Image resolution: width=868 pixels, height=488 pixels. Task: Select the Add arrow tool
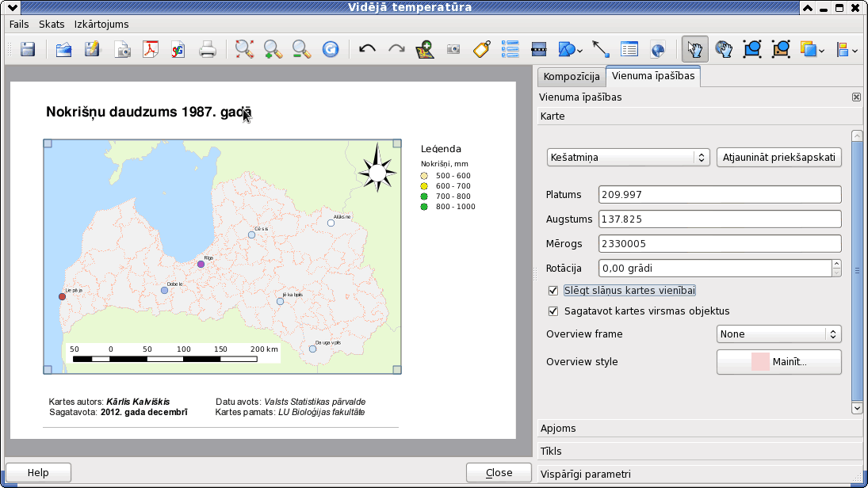coord(601,49)
